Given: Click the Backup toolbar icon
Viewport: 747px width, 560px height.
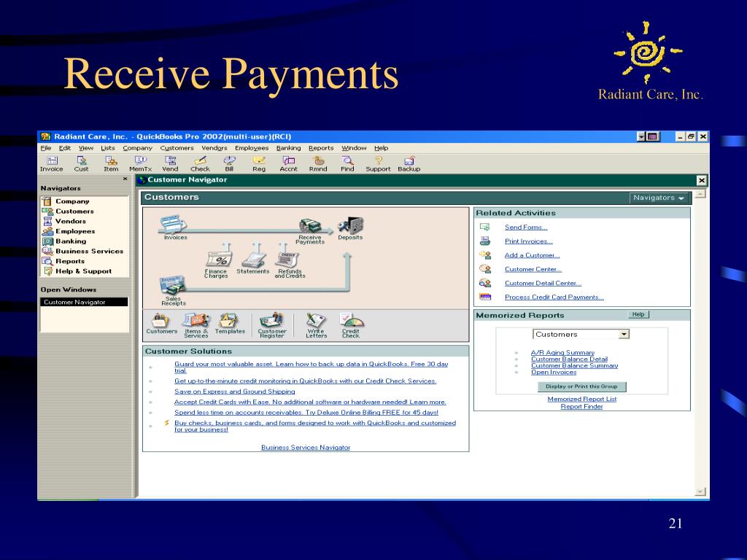Looking at the screenshot, I should (409, 164).
